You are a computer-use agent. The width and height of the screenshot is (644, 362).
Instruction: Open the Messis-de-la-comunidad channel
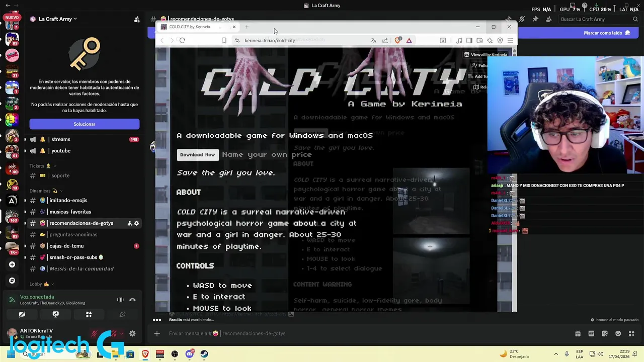85,268
